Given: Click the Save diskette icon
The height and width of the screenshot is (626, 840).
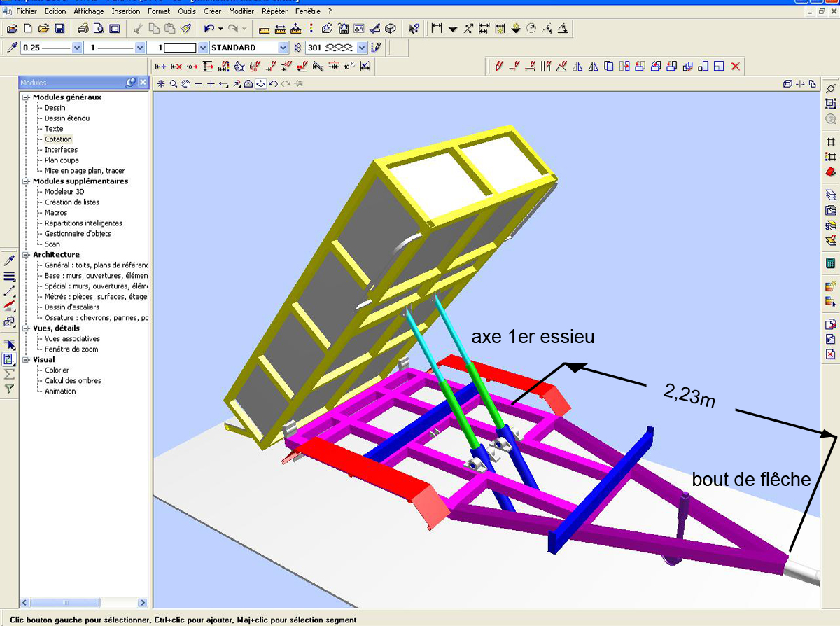Looking at the screenshot, I should [x=59, y=29].
